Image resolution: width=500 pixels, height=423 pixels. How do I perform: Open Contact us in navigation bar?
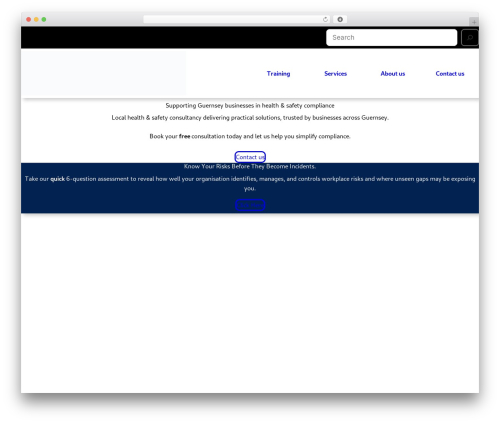(x=450, y=74)
